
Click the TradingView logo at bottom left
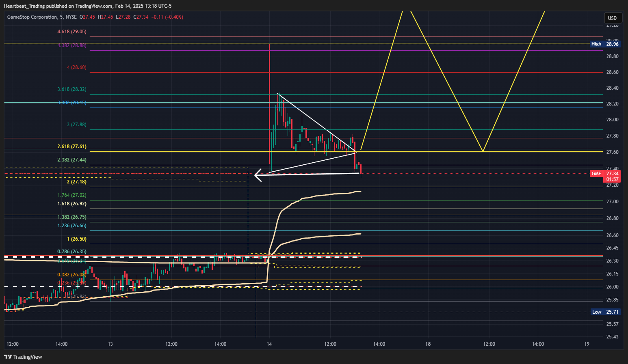pos(23,357)
